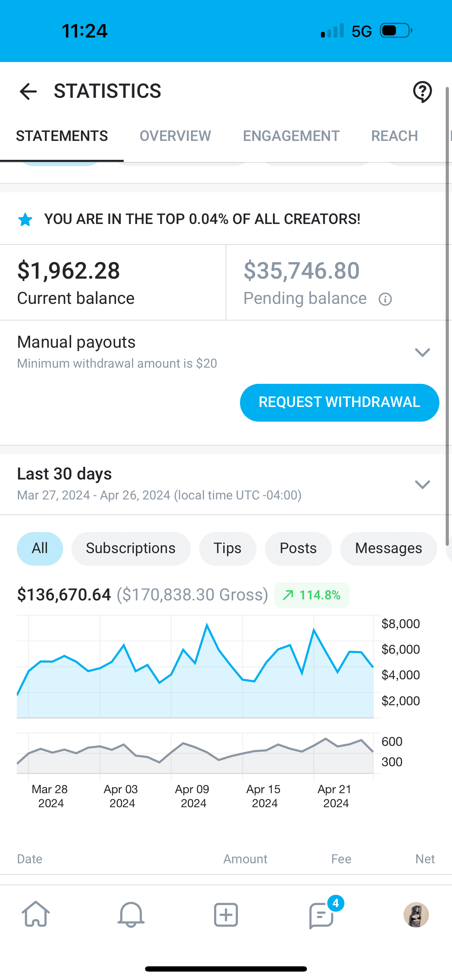Tap the Amount column header
Viewport: 452px width, 980px height.
coord(245,859)
